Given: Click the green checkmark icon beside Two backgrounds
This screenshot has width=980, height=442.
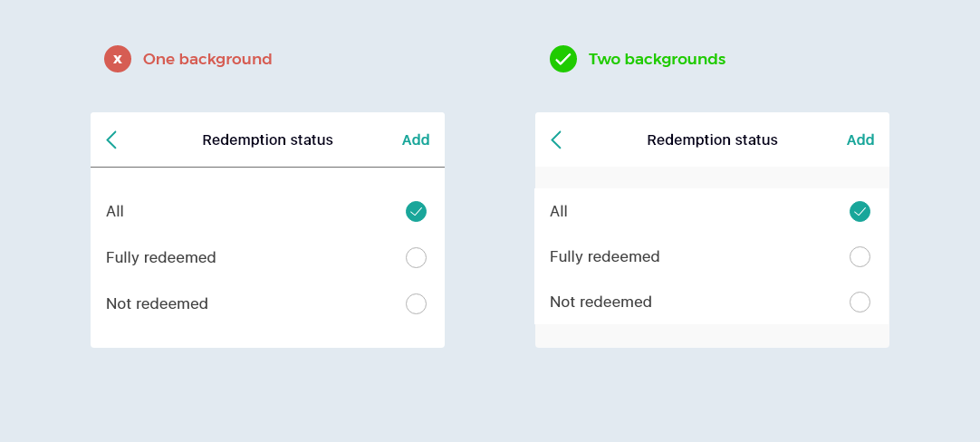Looking at the screenshot, I should (563, 59).
